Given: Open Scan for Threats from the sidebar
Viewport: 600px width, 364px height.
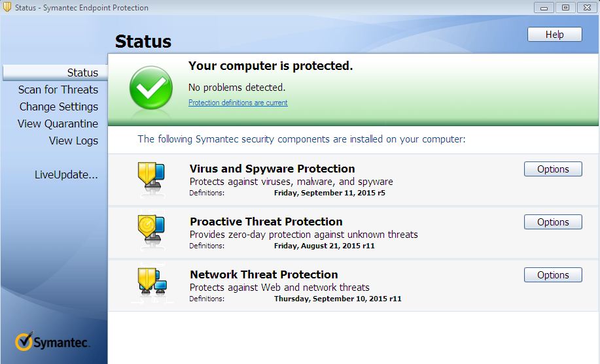Looking at the screenshot, I should 58,90.
